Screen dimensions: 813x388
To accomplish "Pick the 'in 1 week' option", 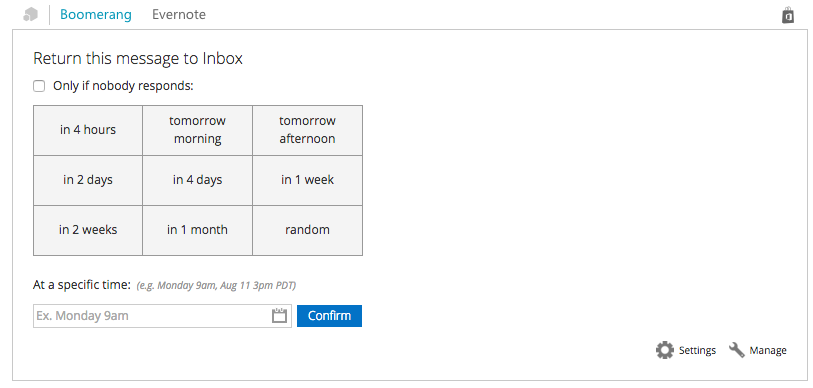I will (307, 181).
